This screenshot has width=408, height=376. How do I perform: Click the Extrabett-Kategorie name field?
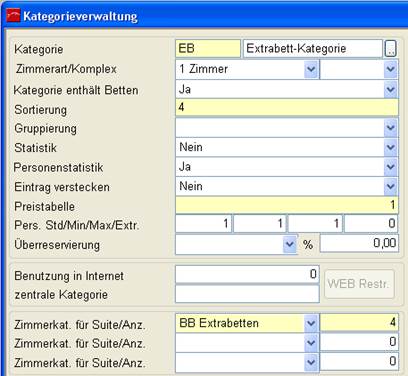(x=313, y=49)
